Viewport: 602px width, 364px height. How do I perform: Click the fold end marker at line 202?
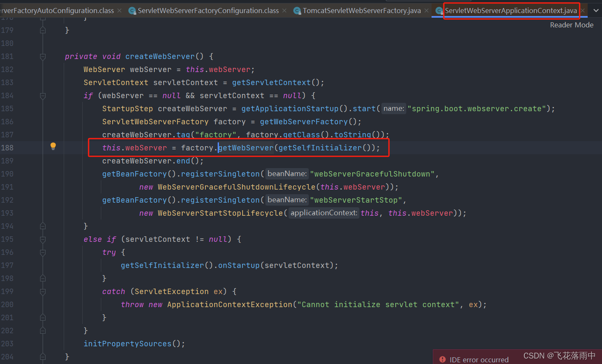(x=43, y=331)
